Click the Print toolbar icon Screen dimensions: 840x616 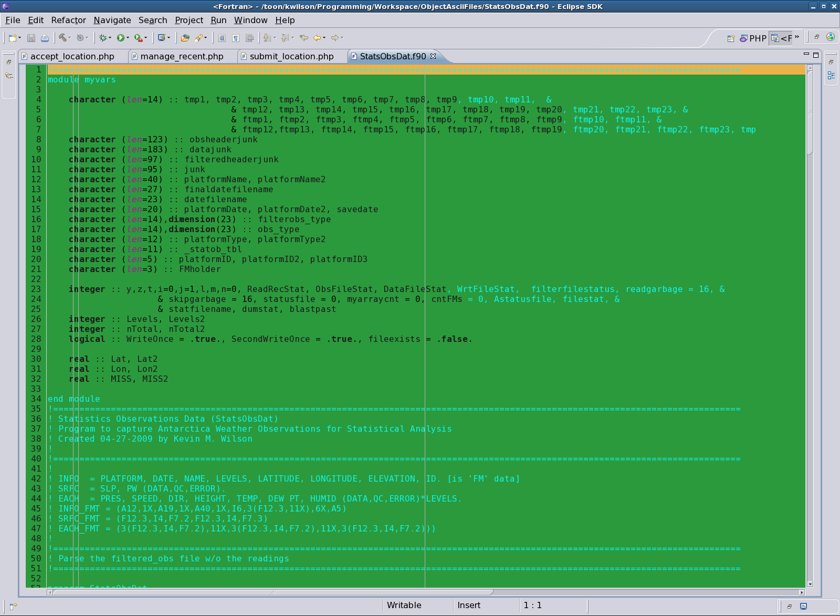(45, 38)
